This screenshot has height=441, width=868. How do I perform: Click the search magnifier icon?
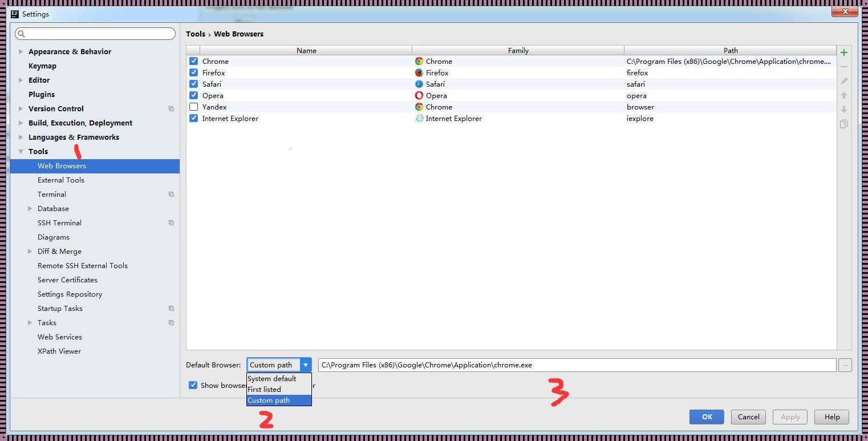click(21, 34)
